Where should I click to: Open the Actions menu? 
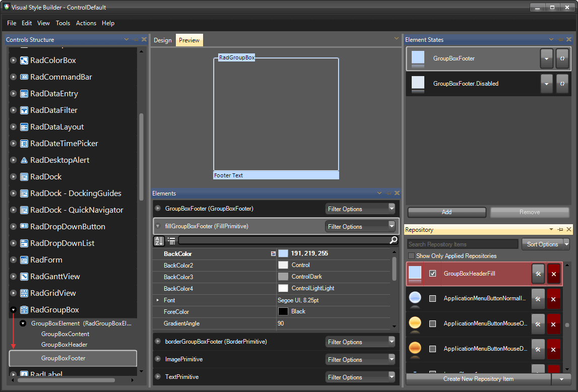click(x=86, y=23)
